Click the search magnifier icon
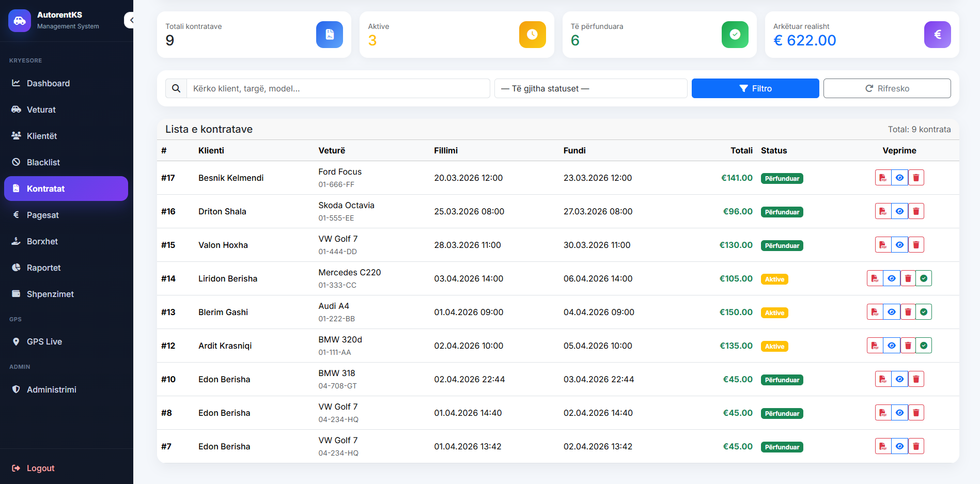The width and height of the screenshot is (980, 484). (x=176, y=88)
